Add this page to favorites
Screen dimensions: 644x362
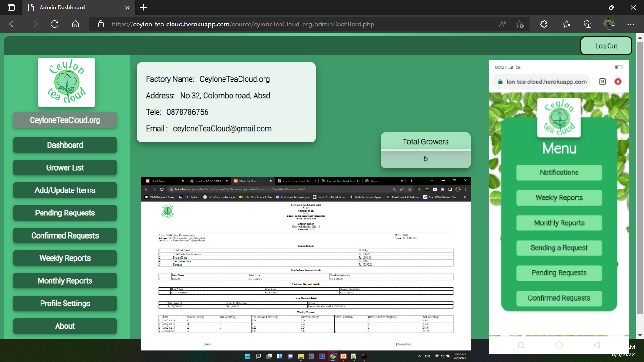(x=520, y=24)
